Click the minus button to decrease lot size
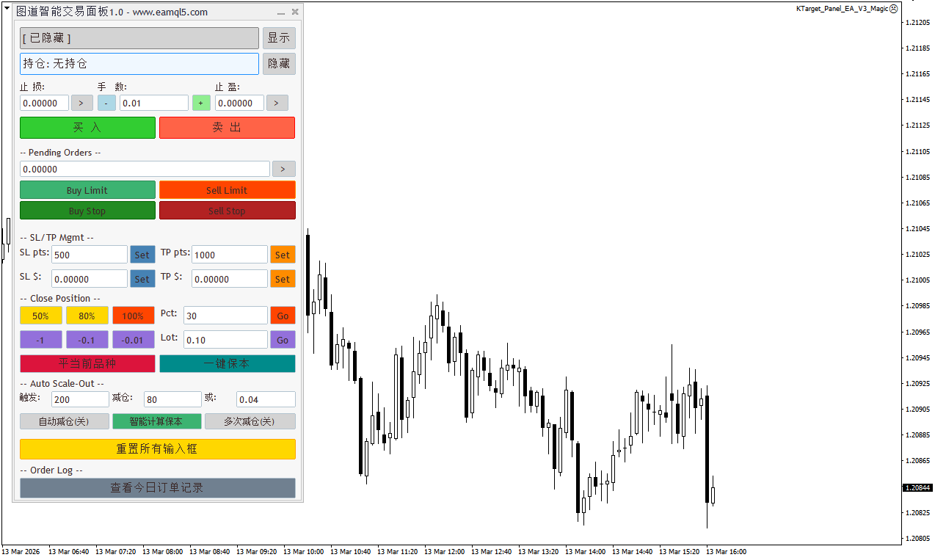935x560 pixels. [x=106, y=103]
